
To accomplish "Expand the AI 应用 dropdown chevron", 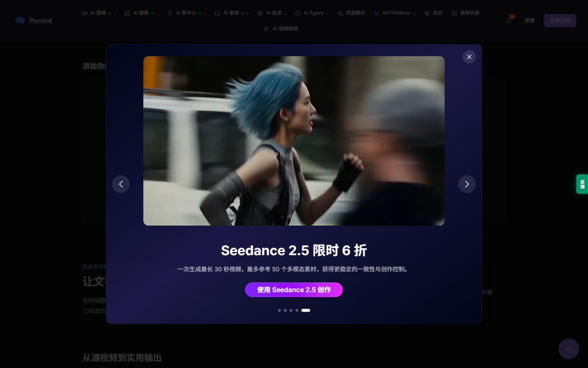I will [285, 14].
